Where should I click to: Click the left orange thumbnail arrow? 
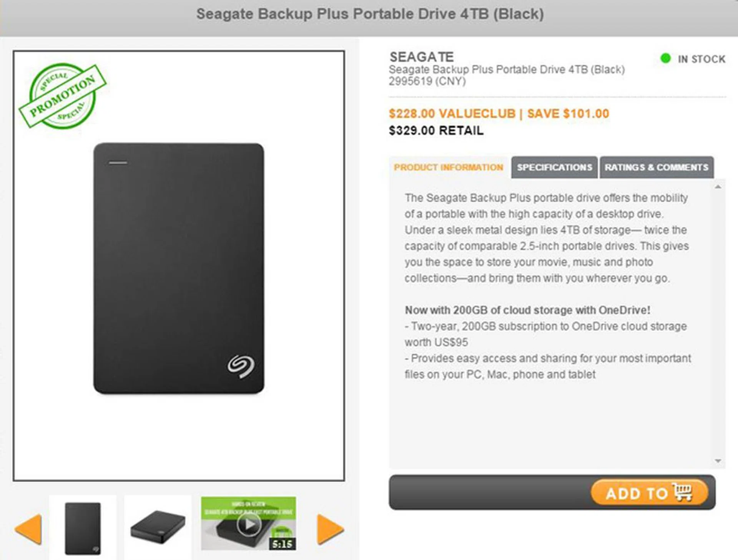click(x=28, y=529)
